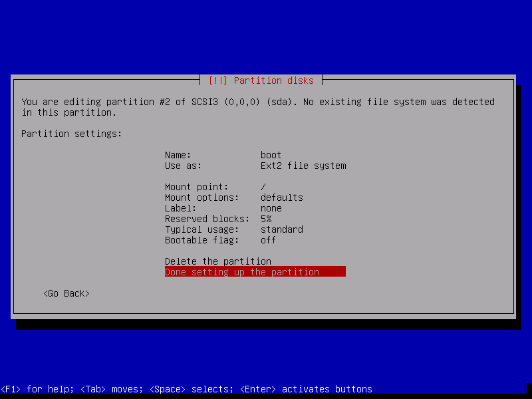Click the '5%' reserved blocks value
Viewport: 532px width, 399px height.
266,219
